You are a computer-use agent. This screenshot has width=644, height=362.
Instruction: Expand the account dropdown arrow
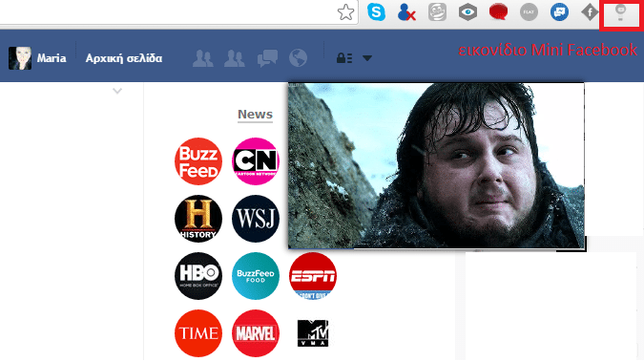[367, 58]
